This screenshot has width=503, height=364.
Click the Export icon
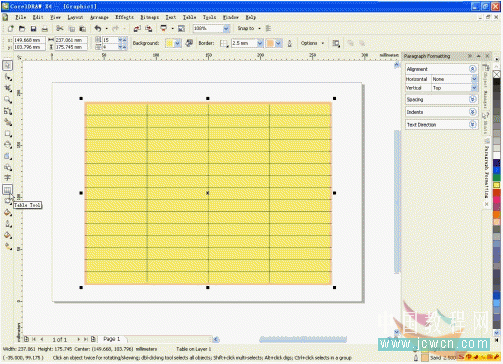pos(149,29)
